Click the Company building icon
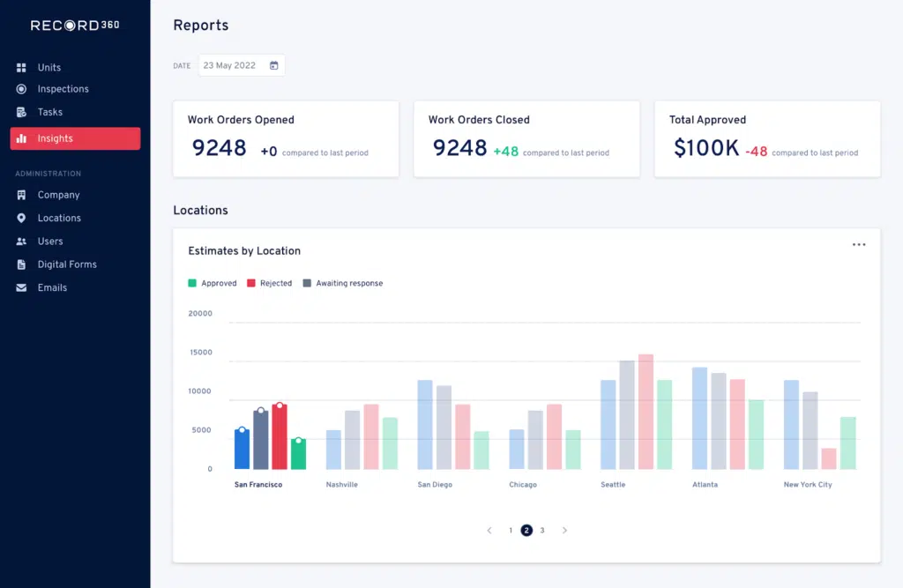Screen dimensions: 903x588 point(21,195)
